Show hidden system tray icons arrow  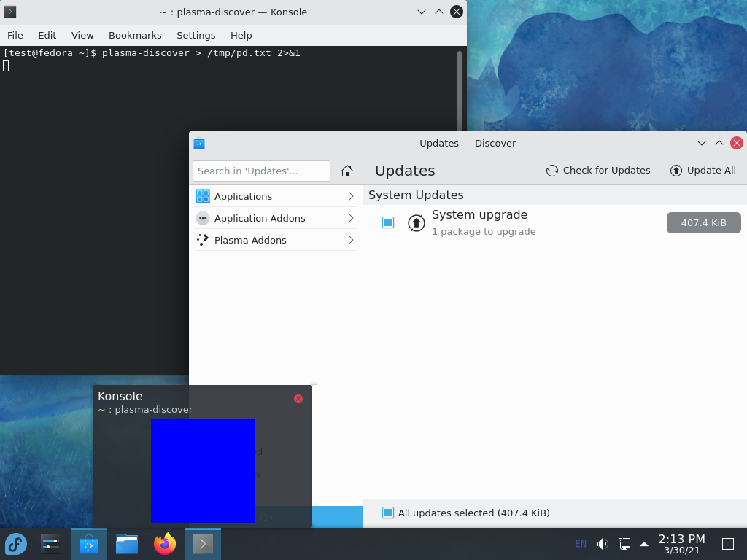(x=644, y=544)
